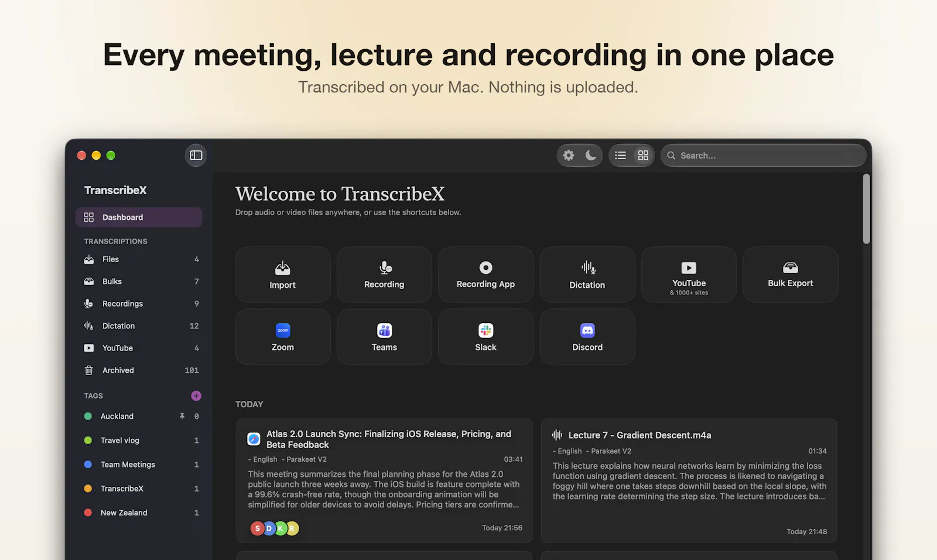Open settings with the gear icon
The image size is (937, 560).
click(569, 155)
